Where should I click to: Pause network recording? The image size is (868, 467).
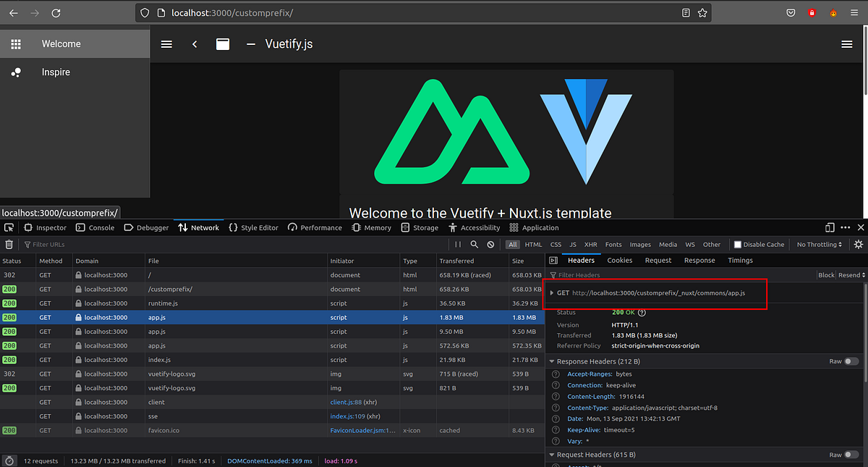point(458,245)
